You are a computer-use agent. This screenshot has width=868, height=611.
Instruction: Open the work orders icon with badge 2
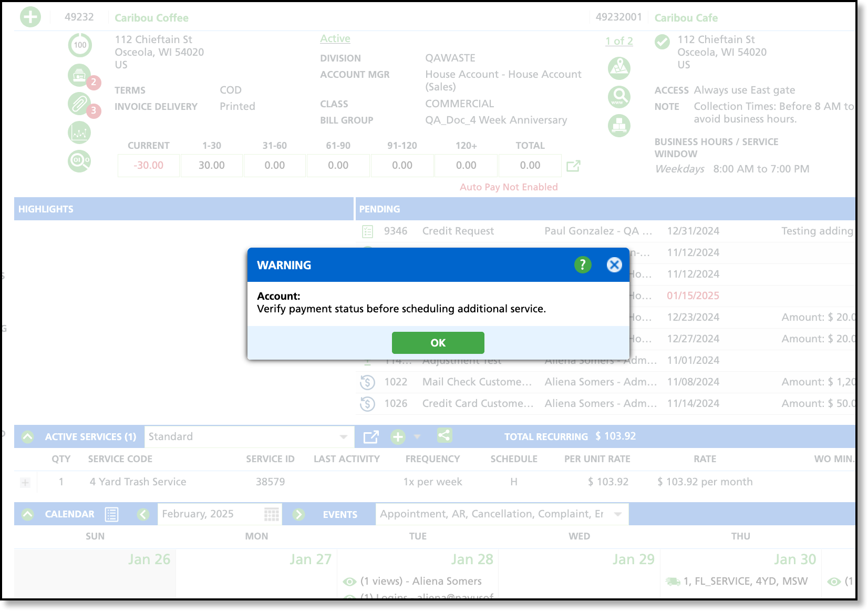point(80,75)
